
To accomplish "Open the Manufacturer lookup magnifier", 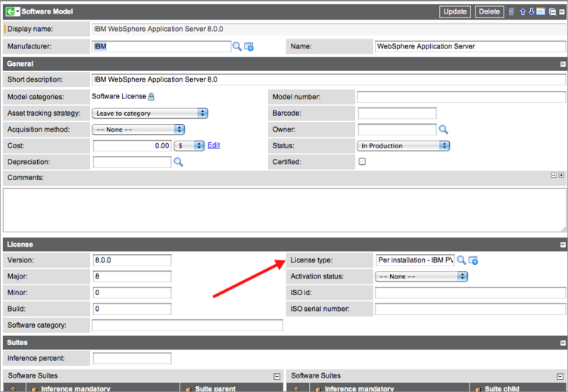I will 237,46.
